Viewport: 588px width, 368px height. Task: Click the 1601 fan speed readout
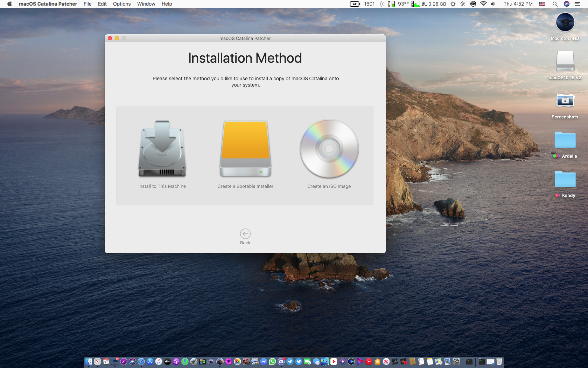pyautogui.click(x=369, y=4)
